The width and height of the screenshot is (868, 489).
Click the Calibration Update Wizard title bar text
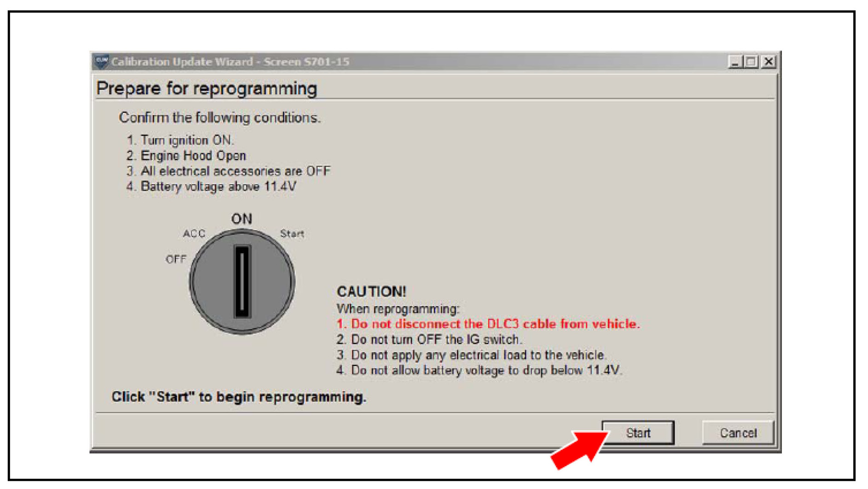(230, 62)
